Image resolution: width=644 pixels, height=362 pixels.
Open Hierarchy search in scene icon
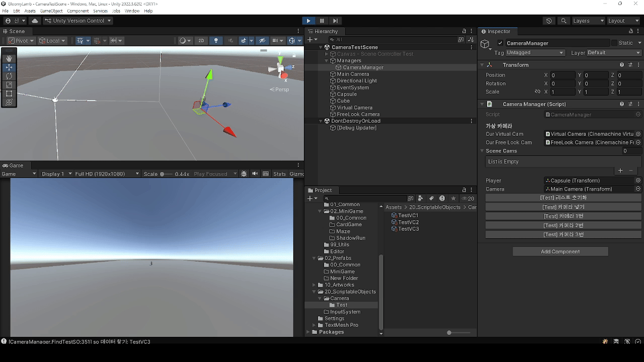461,39
